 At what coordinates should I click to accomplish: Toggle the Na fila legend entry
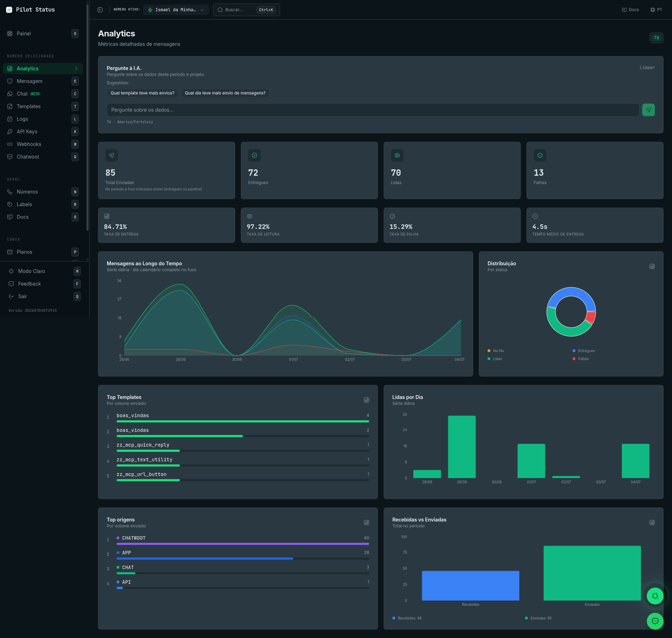click(x=496, y=351)
